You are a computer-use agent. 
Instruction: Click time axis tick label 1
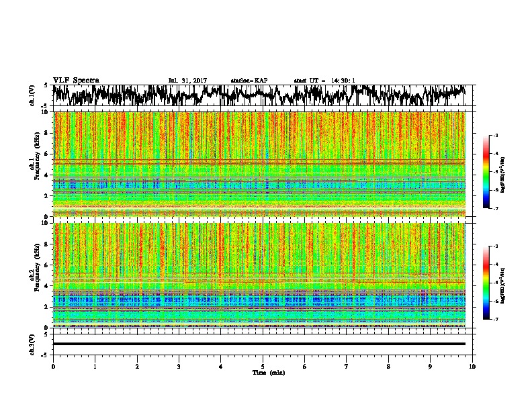[x=95, y=367]
